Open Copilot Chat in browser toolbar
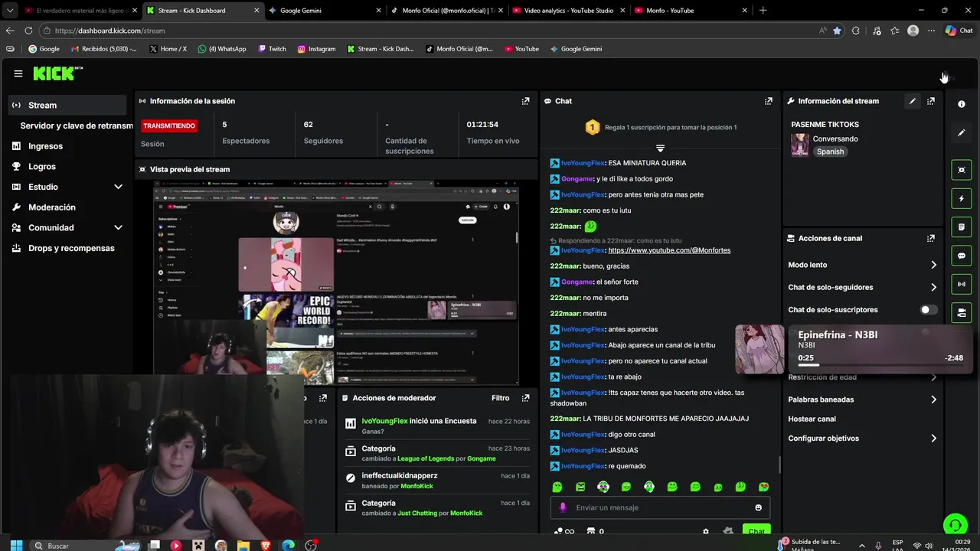980x551 pixels. (x=959, y=31)
